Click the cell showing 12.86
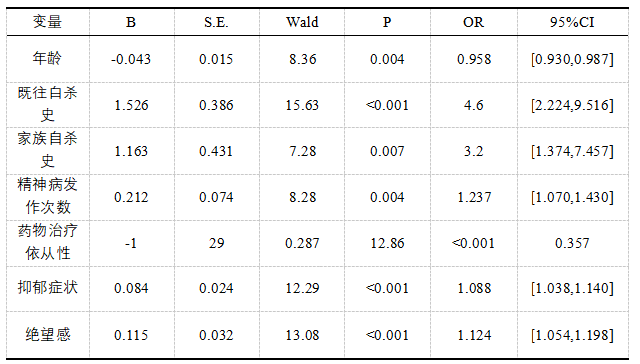 point(387,243)
